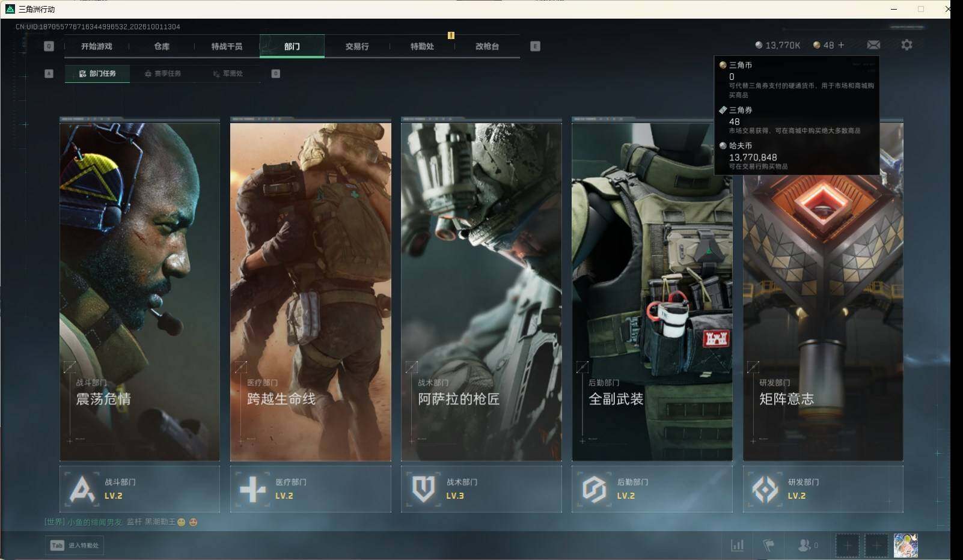Click the first empty squad plus slot
This screenshot has width=963, height=560.
[848, 546]
